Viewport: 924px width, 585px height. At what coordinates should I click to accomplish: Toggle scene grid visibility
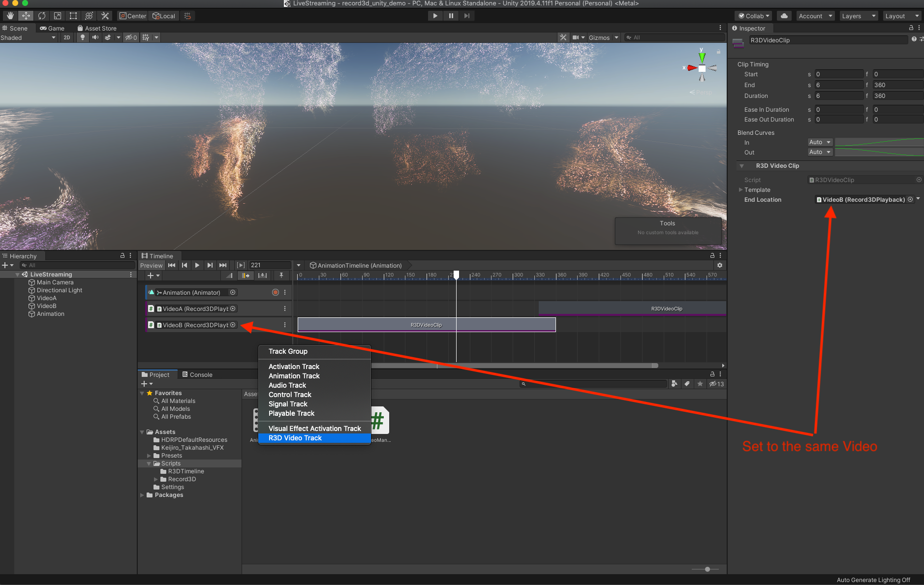[146, 37]
